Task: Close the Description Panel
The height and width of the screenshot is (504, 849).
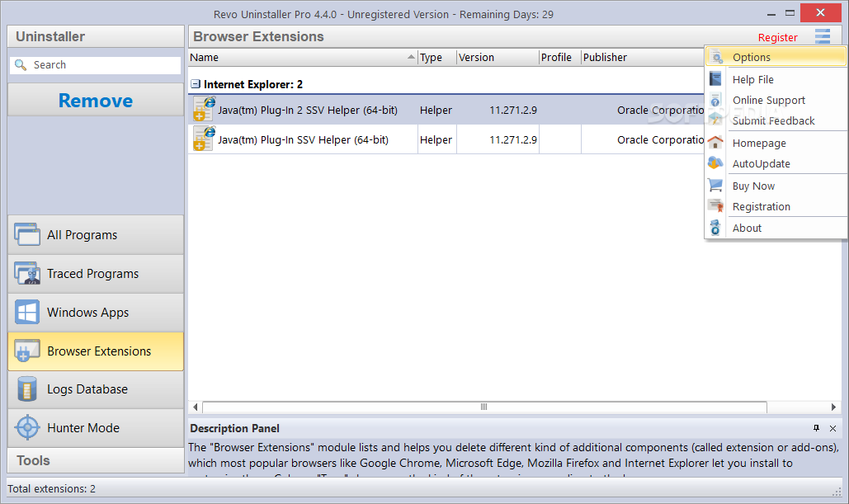Action: 832,428
